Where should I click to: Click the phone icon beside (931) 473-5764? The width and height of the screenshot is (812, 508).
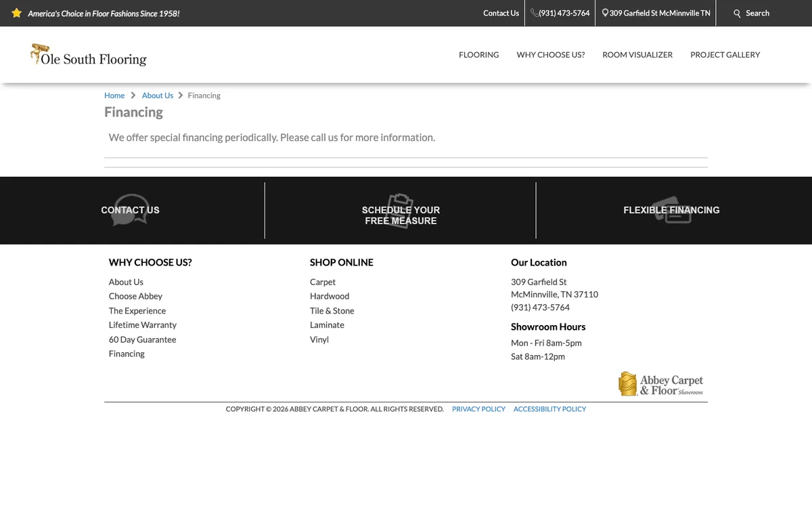tap(535, 13)
